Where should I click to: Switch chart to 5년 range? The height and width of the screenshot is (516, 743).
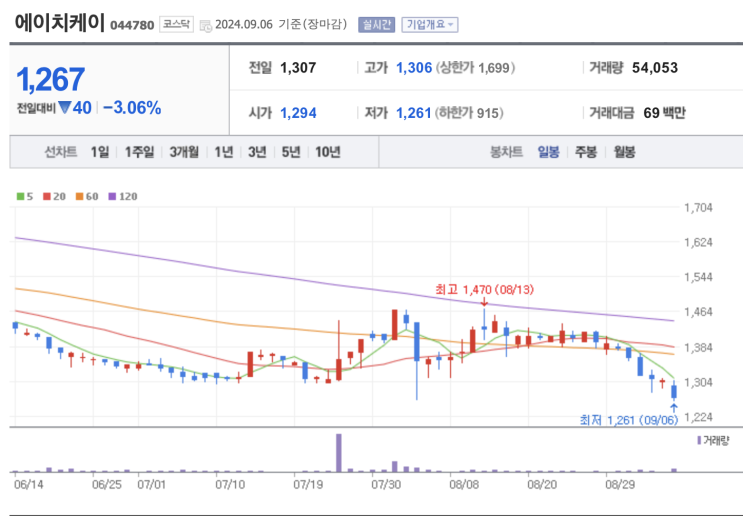[x=291, y=152]
